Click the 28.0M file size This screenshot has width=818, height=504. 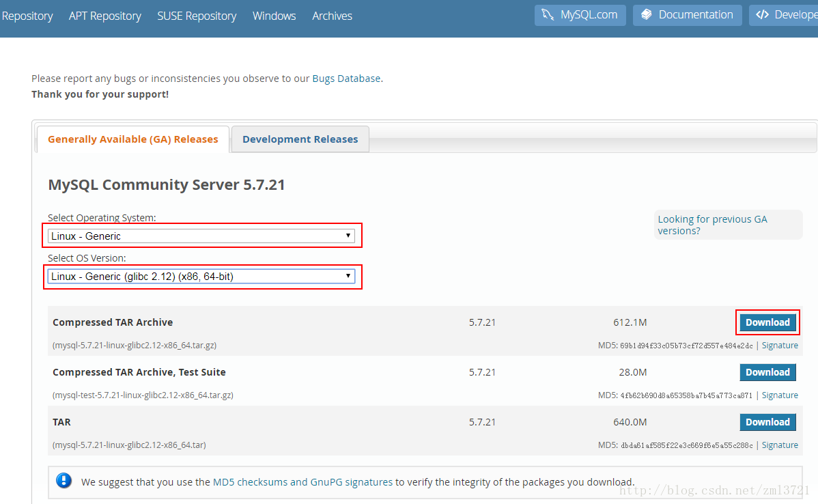coord(633,372)
